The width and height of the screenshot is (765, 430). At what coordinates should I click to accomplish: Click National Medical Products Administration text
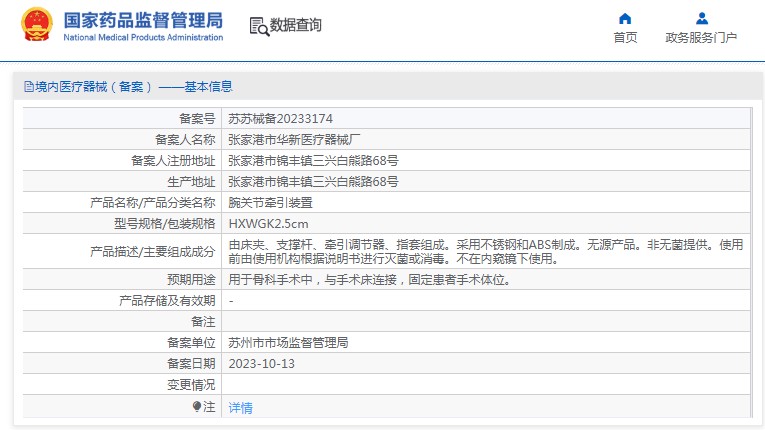coord(143,38)
